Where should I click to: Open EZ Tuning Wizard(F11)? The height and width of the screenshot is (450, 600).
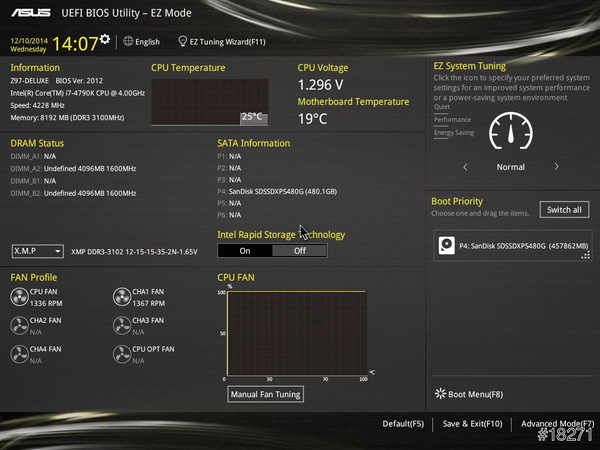[x=227, y=42]
